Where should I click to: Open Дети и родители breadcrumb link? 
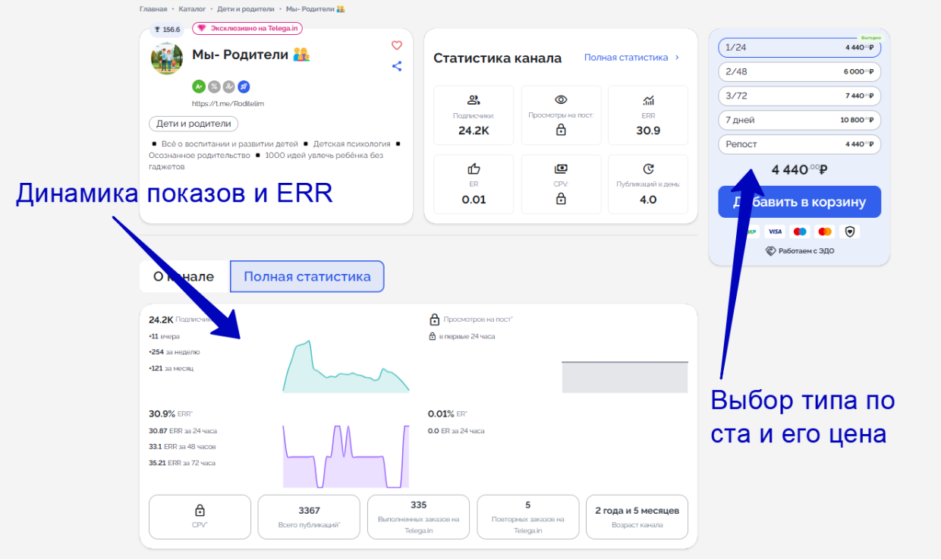pyautogui.click(x=247, y=9)
